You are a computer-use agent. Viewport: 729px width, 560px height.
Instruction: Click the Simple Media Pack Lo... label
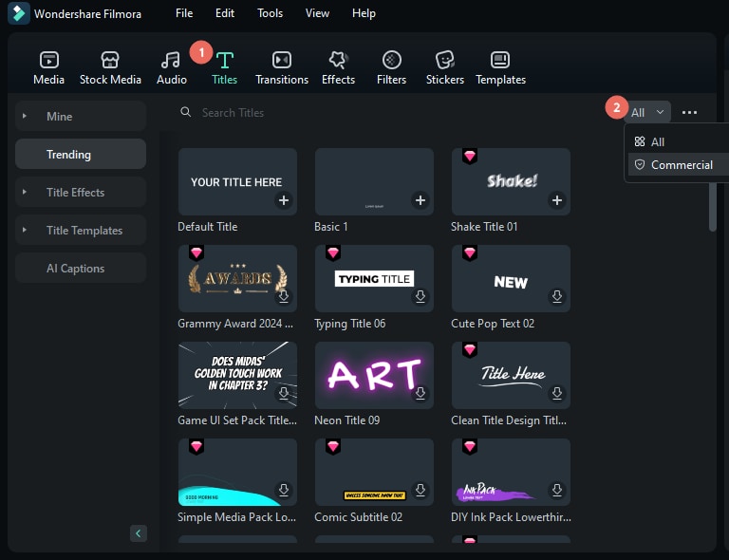pos(236,516)
